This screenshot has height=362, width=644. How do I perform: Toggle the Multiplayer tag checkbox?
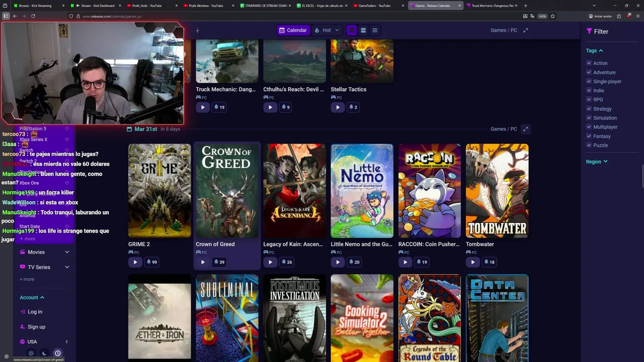(589, 127)
